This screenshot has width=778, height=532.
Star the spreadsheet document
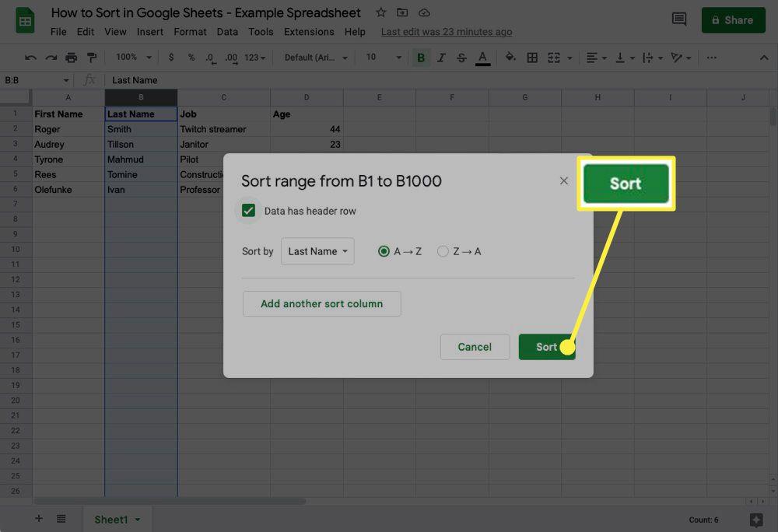pos(380,12)
